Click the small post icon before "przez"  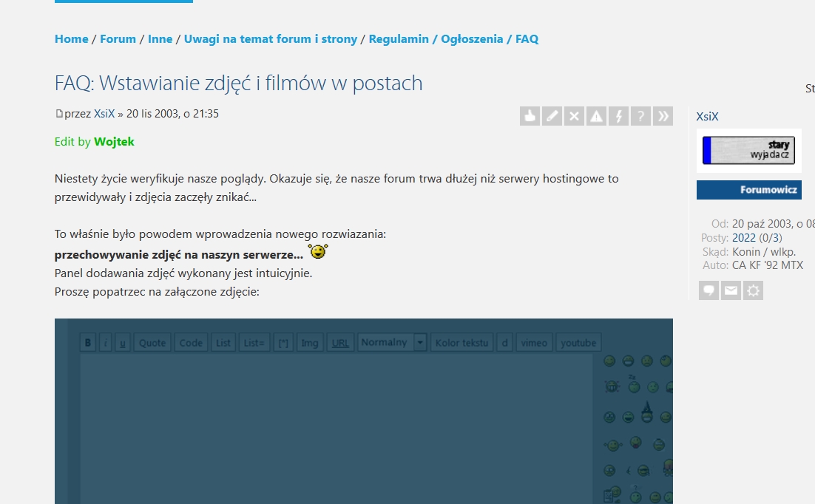[x=59, y=114]
